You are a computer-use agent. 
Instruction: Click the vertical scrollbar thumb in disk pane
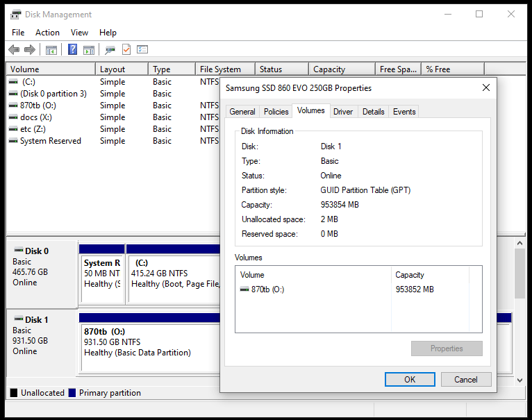[x=519, y=274]
